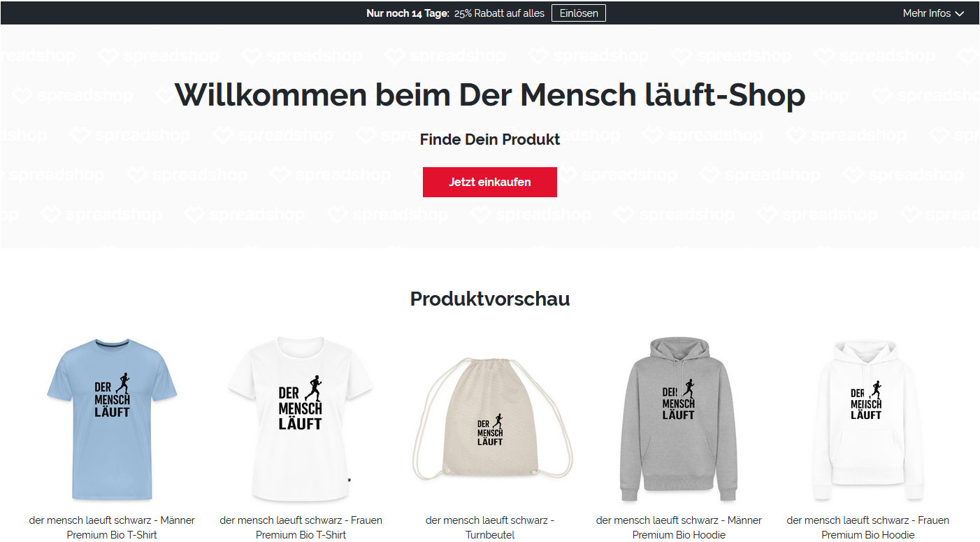Screen dimensions: 980x542
Task: Open the white Frauen Hoodie thumbnail
Action: (867, 418)
